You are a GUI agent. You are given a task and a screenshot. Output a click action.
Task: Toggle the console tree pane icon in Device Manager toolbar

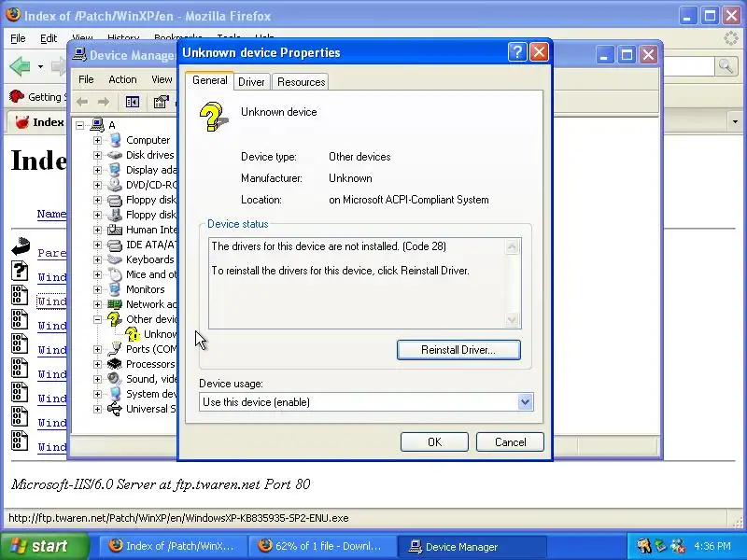(132, 102)
